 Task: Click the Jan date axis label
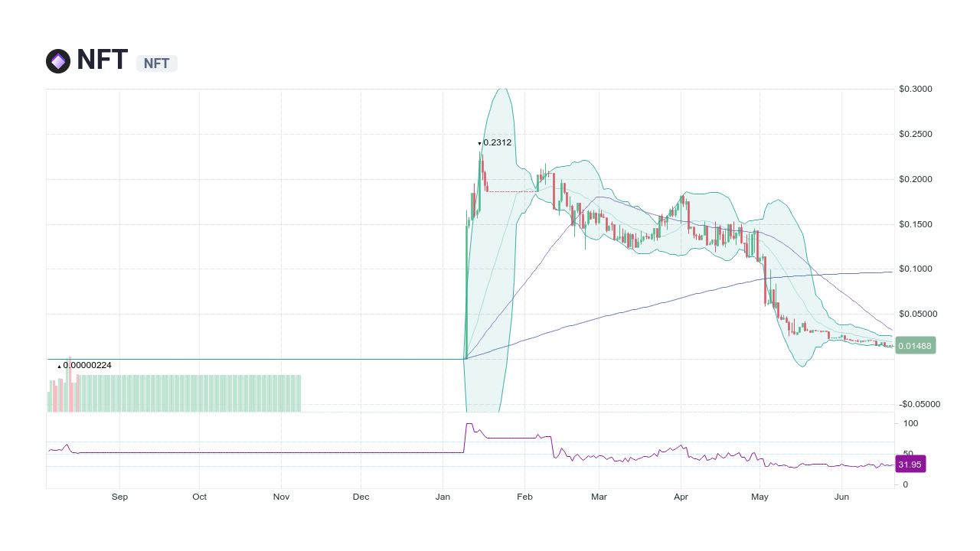tap(443, 497)
